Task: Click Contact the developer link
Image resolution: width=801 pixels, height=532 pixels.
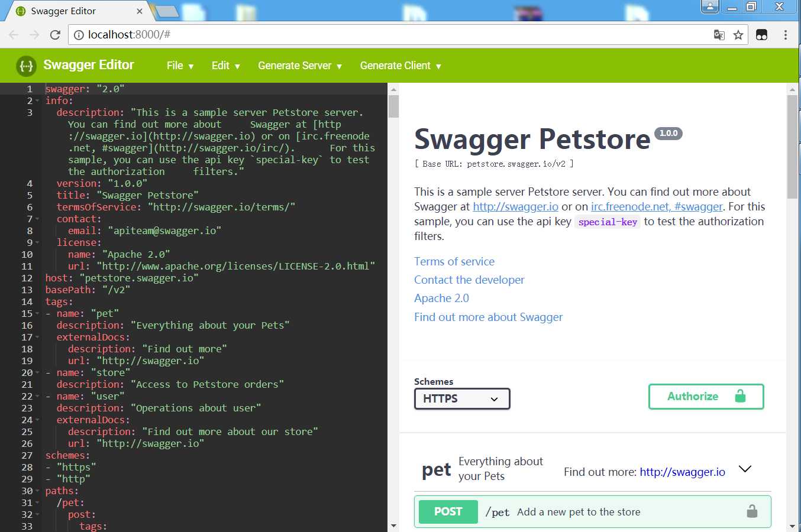Action: 469,280
